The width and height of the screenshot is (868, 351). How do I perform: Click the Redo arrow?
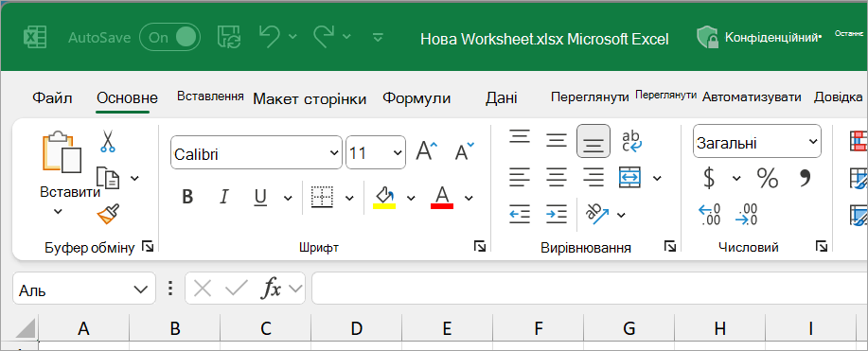tap(325, 37)
